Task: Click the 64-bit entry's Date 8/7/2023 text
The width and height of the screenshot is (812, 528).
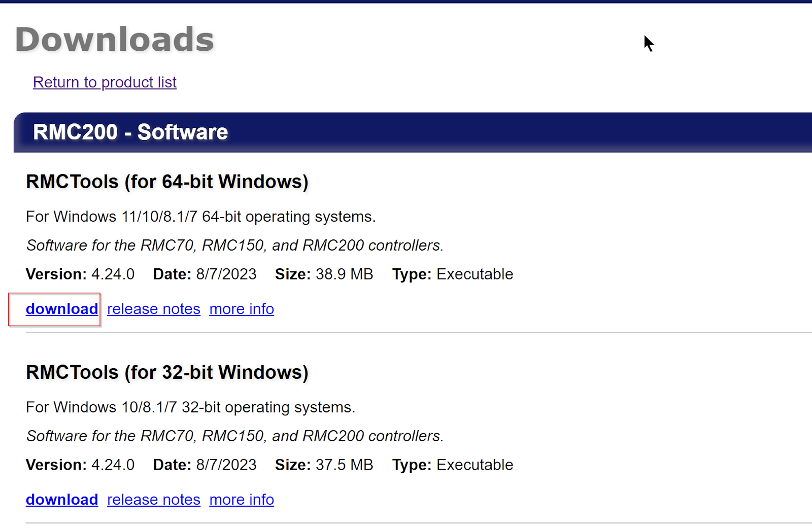Action: (205, 274)
